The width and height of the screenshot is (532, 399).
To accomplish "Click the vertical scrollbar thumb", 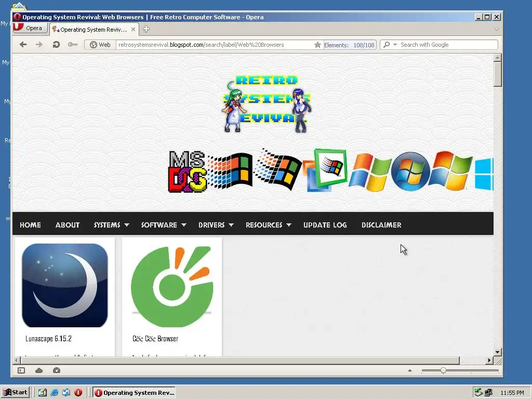I will 497,74.
